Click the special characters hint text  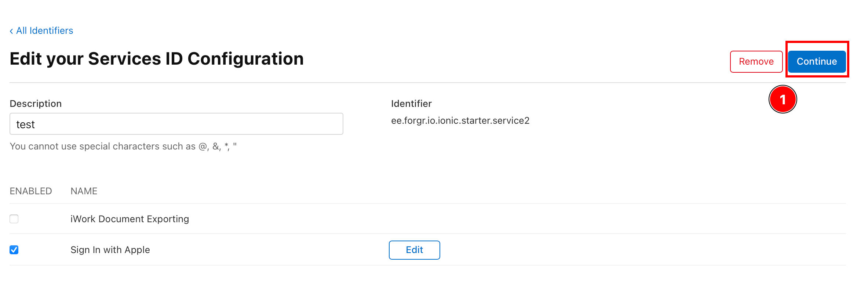point(123,146)
